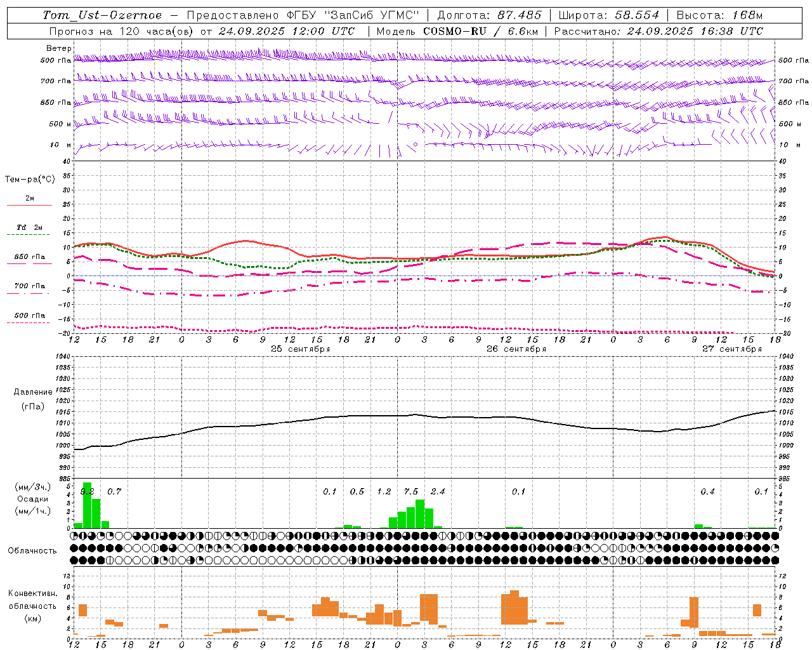Click the '(мм/3ч.)' precipitation unit label
This screenshot has height=650, width=812.
33,487
